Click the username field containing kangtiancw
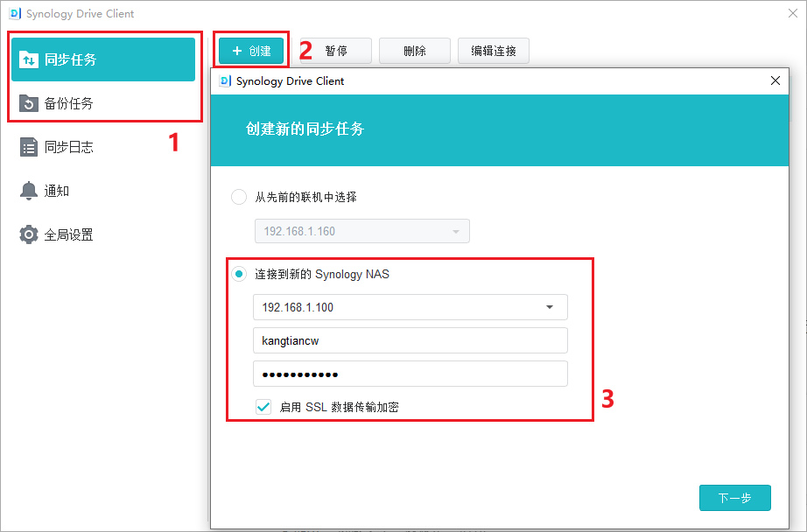Viewport: 807px width, 532px height. pyautogui.click(x=410, y=340)
